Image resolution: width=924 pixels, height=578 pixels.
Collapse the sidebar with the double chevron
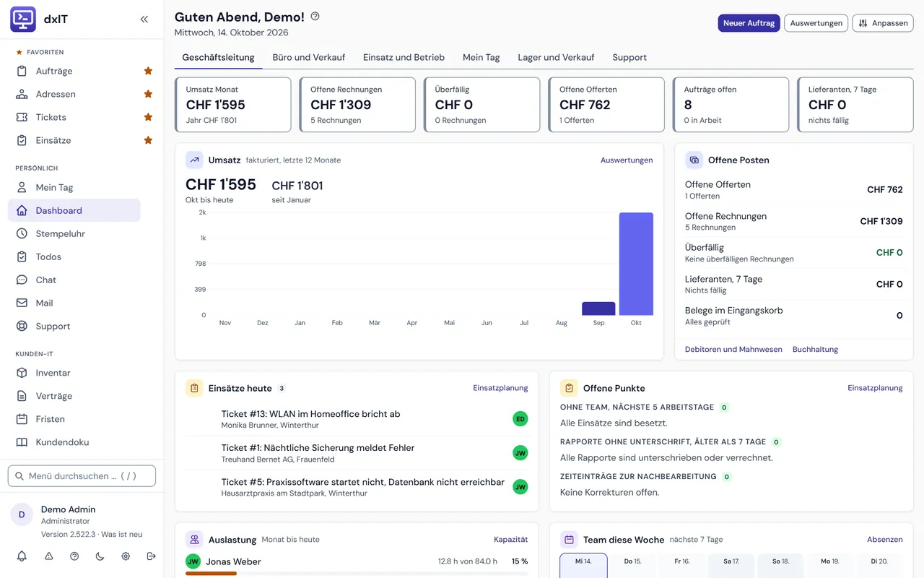click(144, 20)
